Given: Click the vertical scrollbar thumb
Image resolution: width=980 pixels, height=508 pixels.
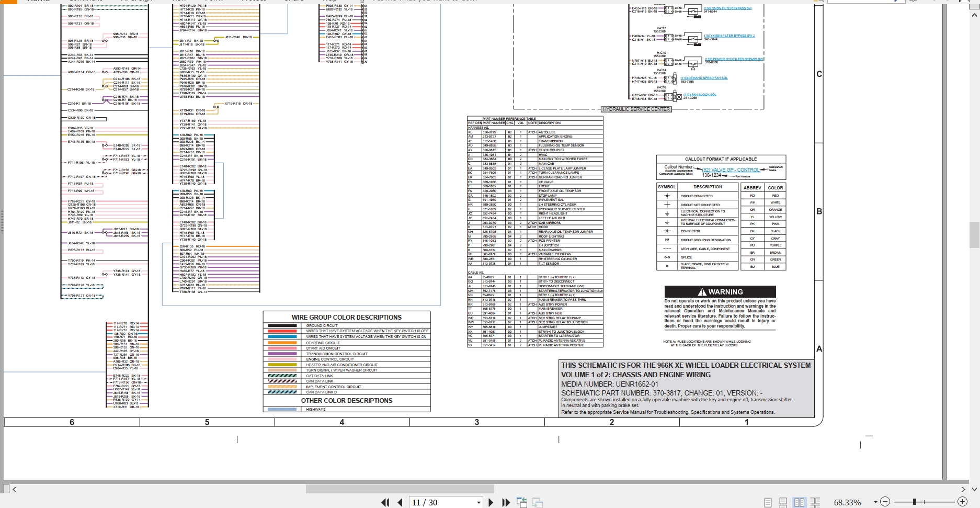Looking at the screenshot, I should pyautogui.click(x=975, y=235).
